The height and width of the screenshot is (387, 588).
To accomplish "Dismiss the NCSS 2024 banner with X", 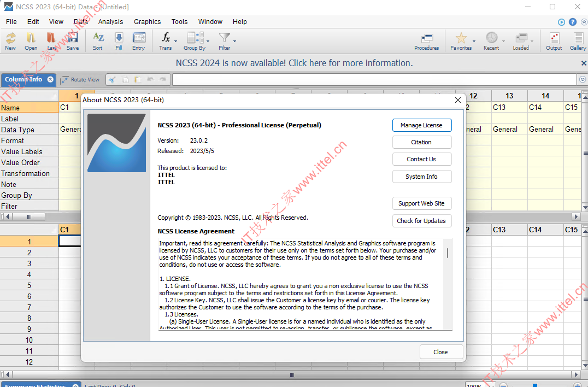I will point(584,63).
